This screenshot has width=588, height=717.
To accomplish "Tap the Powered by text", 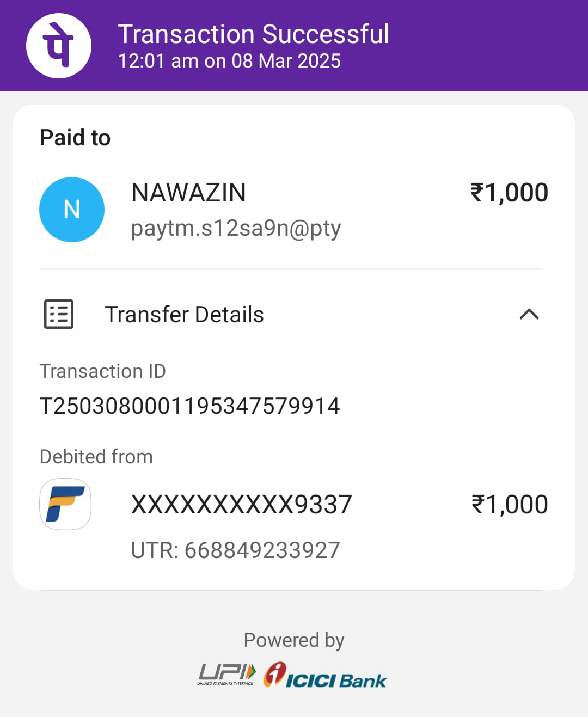I will 294,640.
